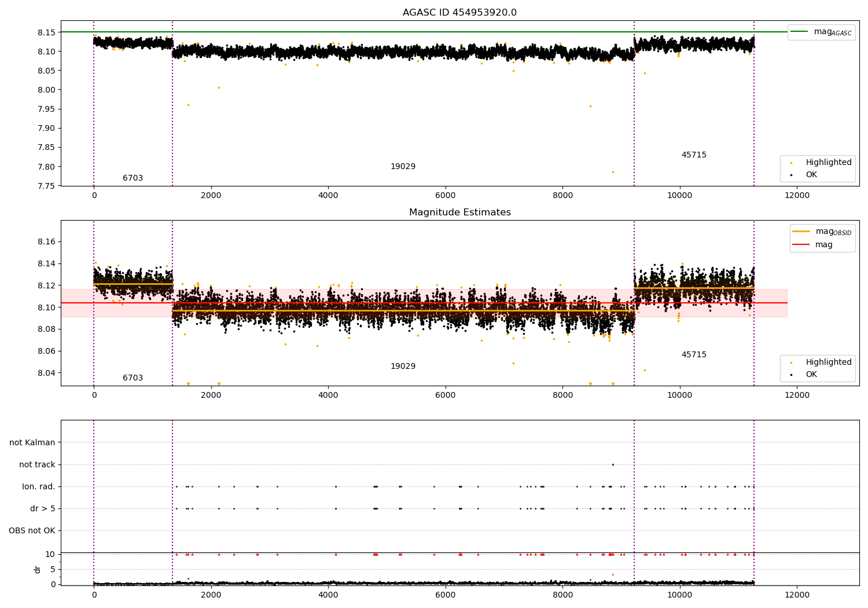Click lowest orange outlier near 7.78 in top plot
The width and height of the screenshot is (868, 608).
click(613, 172)
